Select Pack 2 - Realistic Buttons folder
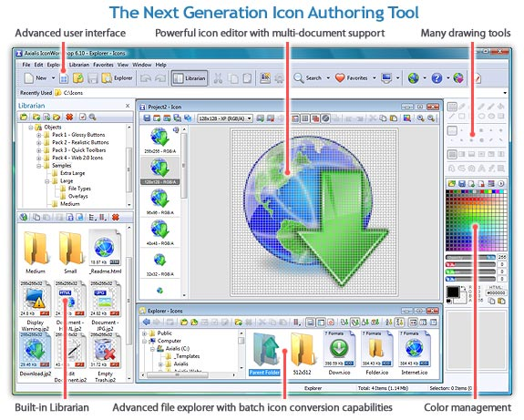This screenshot has height=420, width=524. 80,143
